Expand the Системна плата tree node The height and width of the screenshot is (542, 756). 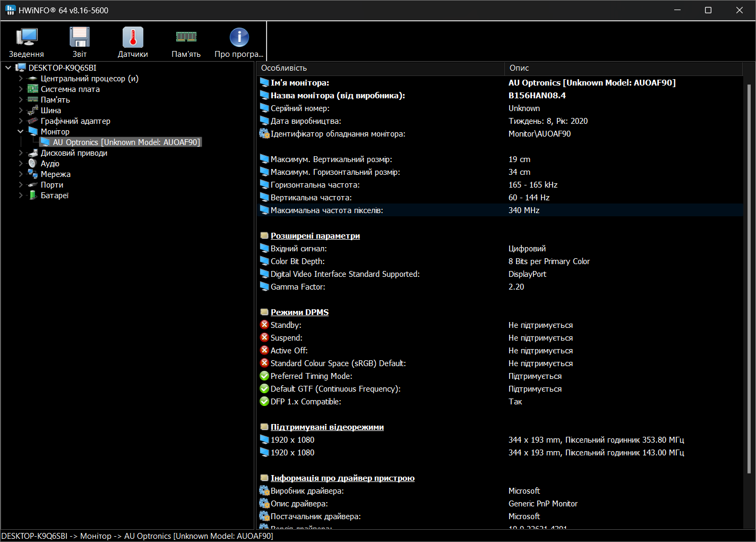point(21,89)
